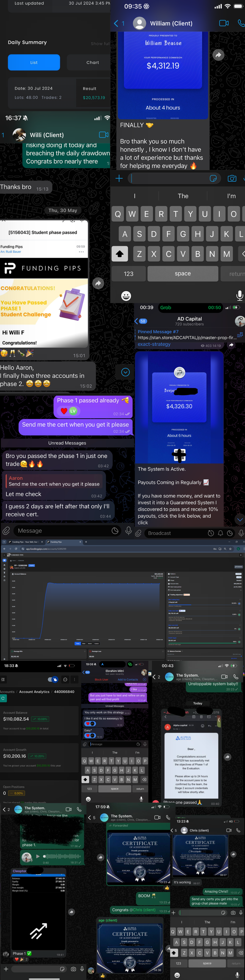Open the three-dot options on the Funding Pips email
Viewport: 245px width, 980px height.
pos(81,252)
